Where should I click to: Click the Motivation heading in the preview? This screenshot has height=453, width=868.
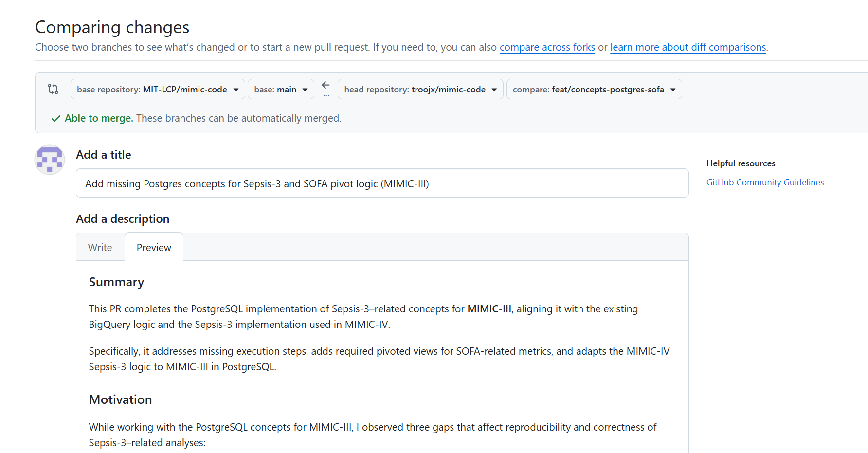coord(120,399)
